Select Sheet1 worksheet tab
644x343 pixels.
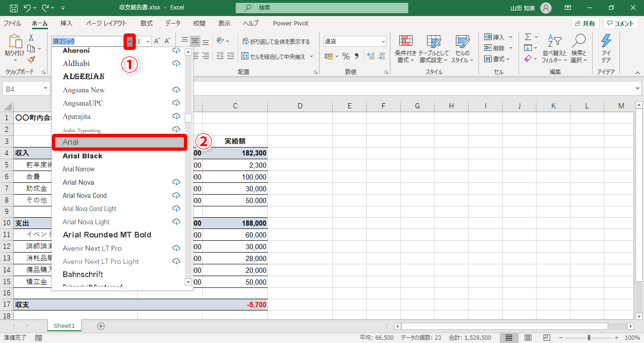(x=64, y=326)
